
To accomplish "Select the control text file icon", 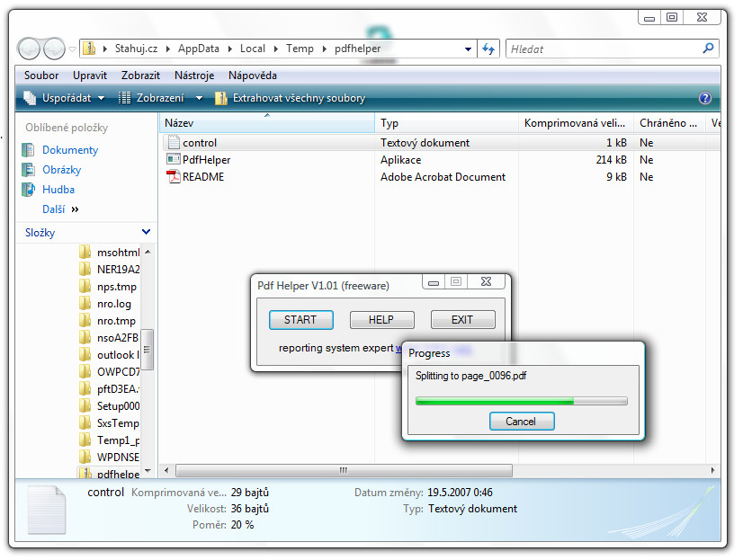I will point(174,143).
